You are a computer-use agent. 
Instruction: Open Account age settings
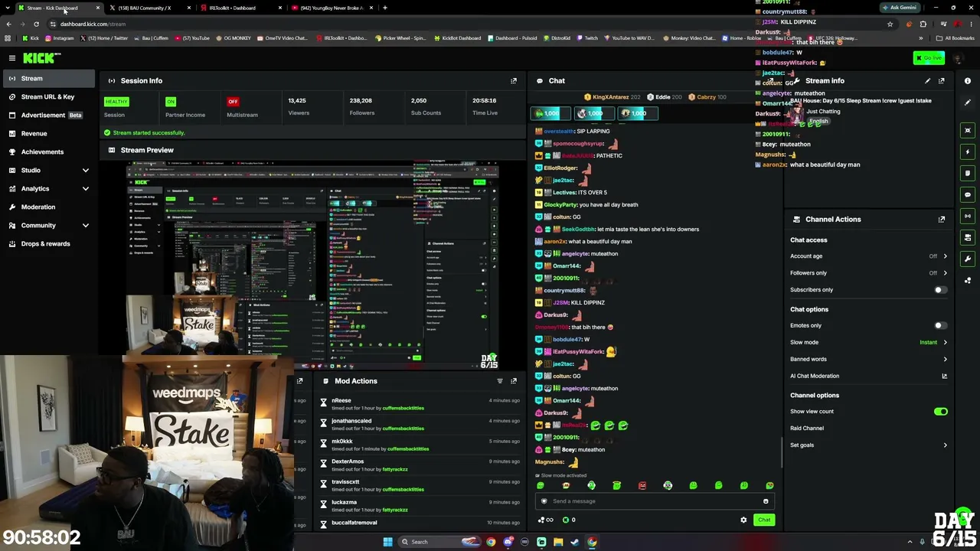click(868, 256)
